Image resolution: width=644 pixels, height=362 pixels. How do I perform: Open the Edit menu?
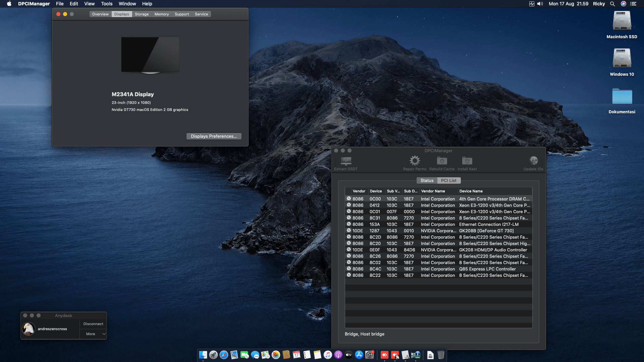tap(74, 4)
